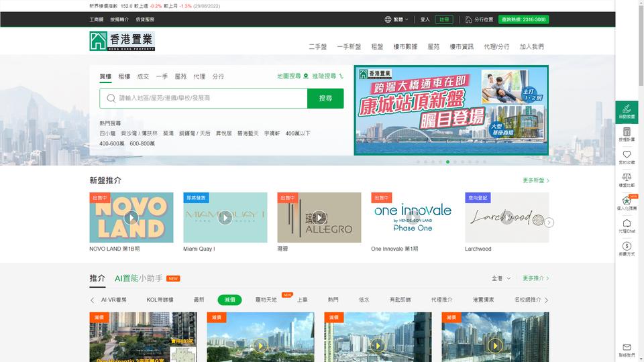Viewport: 644px width, 362px height.
Task: Play the NOVO LAND video
Action: (131, 217)
